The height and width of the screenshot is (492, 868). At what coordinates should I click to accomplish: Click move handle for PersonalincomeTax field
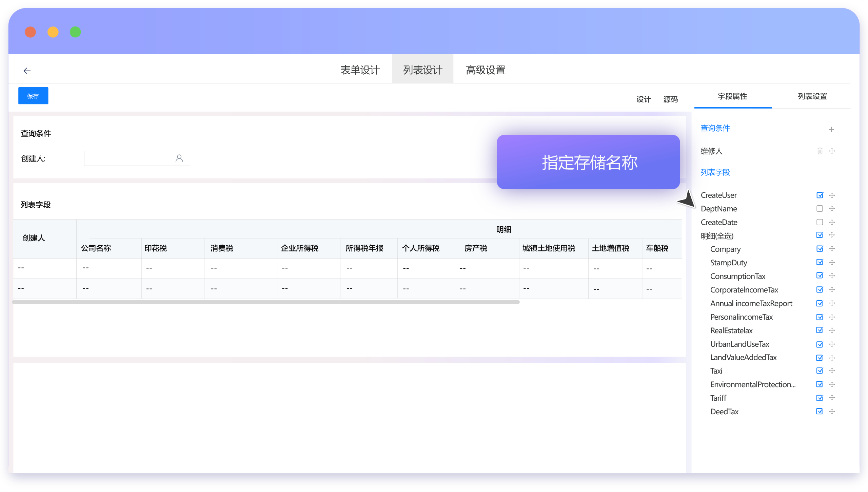click(832, 317)
